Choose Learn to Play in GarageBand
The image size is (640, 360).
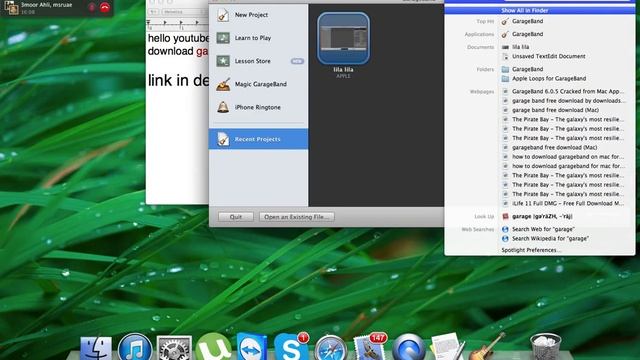258,38
